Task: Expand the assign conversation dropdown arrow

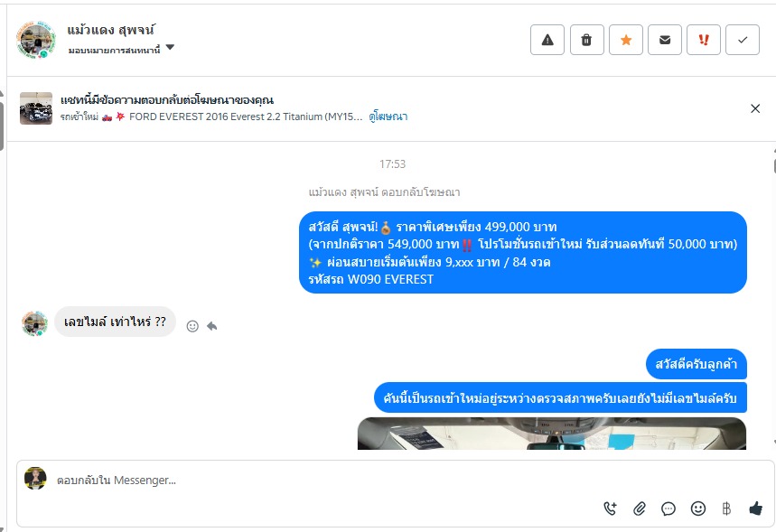Action: (x=170, y=48)
